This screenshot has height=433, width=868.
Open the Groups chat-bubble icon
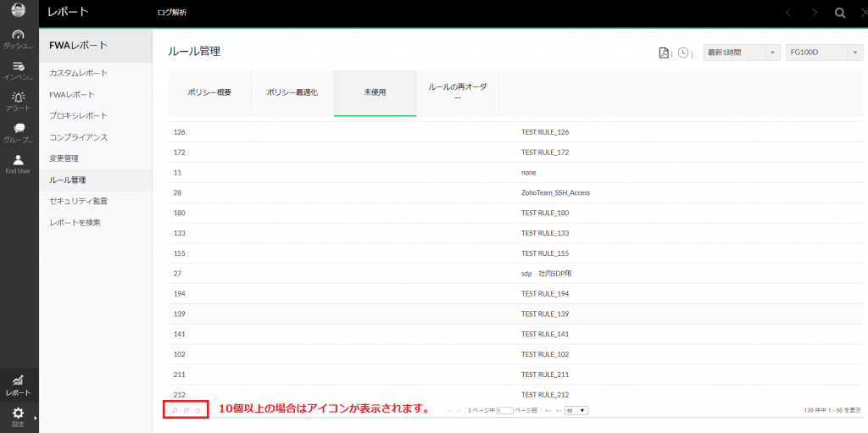coord(19,128)
